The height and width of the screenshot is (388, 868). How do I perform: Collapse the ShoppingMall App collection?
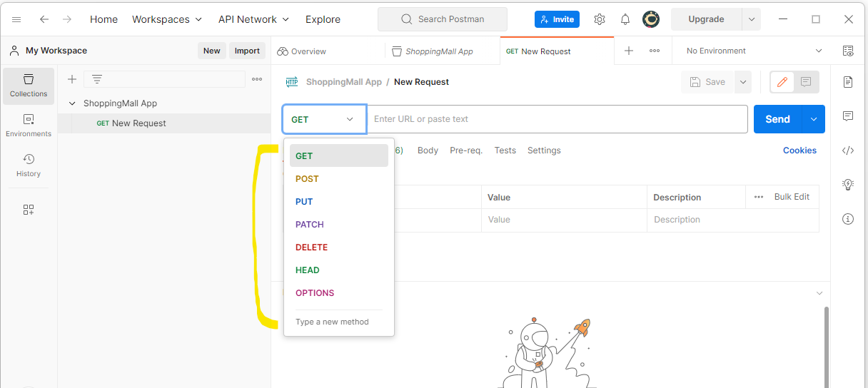point(72,103)
